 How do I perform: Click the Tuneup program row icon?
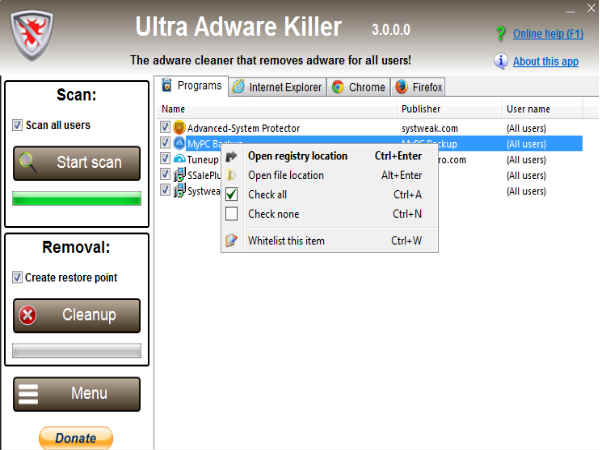pos(179,159)
